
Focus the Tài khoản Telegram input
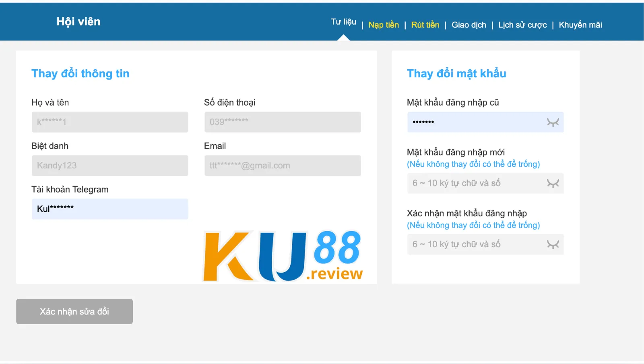pos(110,209)
